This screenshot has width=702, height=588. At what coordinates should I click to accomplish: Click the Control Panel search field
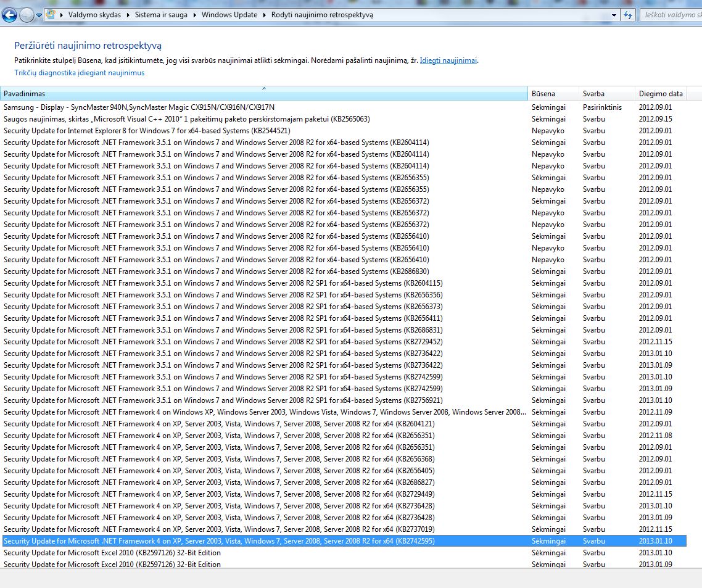pyautogui.click(x=672, y=15)
